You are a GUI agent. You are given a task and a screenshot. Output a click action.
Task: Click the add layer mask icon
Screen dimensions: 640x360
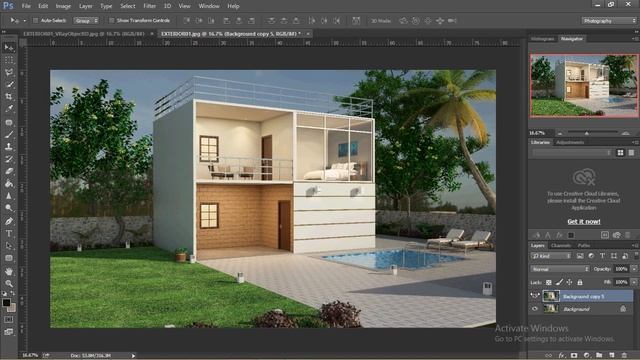[574, 356]
